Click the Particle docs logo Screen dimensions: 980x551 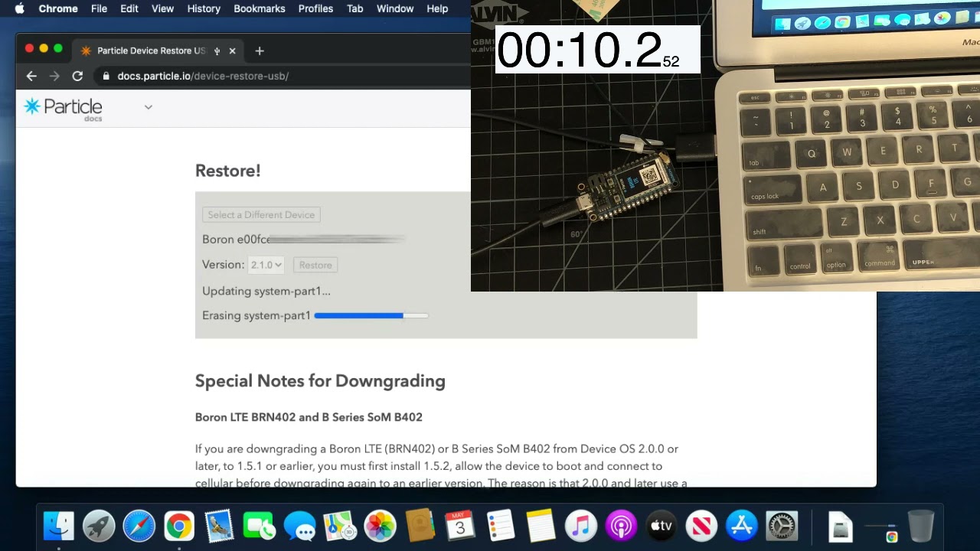(x=63, y=108)
